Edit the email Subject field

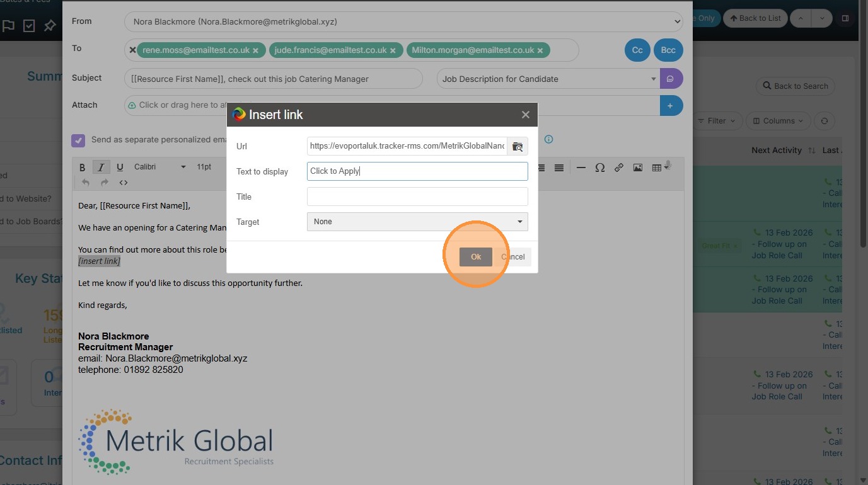click(x=274, y=79)
